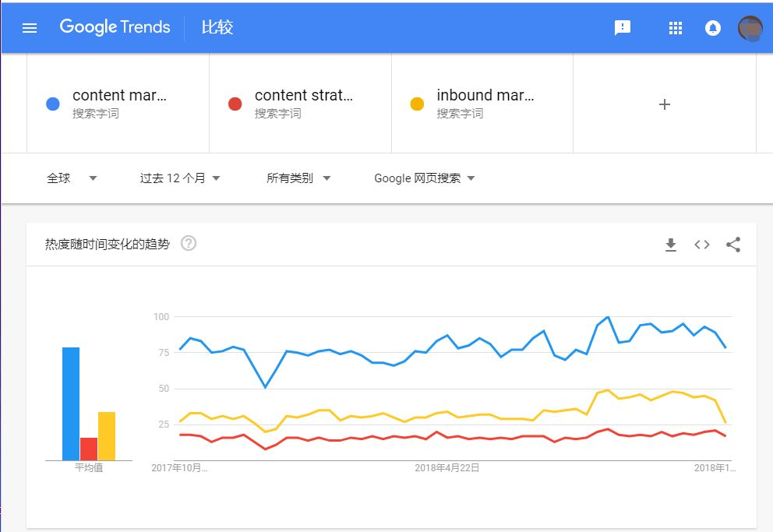Image resolution: width=773 pixels, height=532 pixels.
Task: Click the yellow inbound mar... color dot
Action: point(417,104)
